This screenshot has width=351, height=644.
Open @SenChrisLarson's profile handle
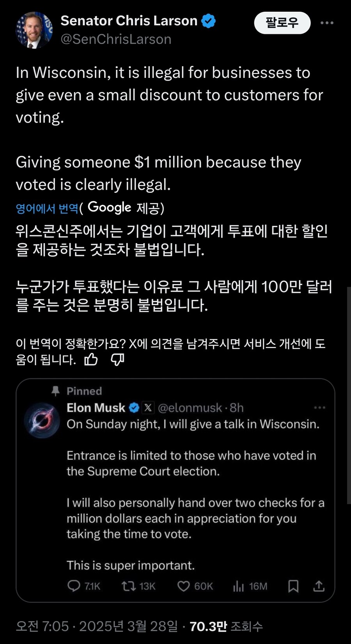tap(116, 39)
